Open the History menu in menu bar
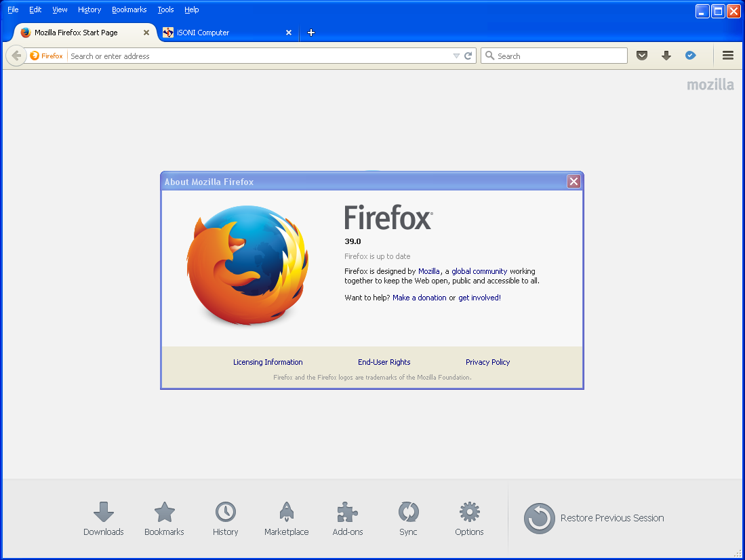The width and height of the screenshot is (745, 560). 89,9
